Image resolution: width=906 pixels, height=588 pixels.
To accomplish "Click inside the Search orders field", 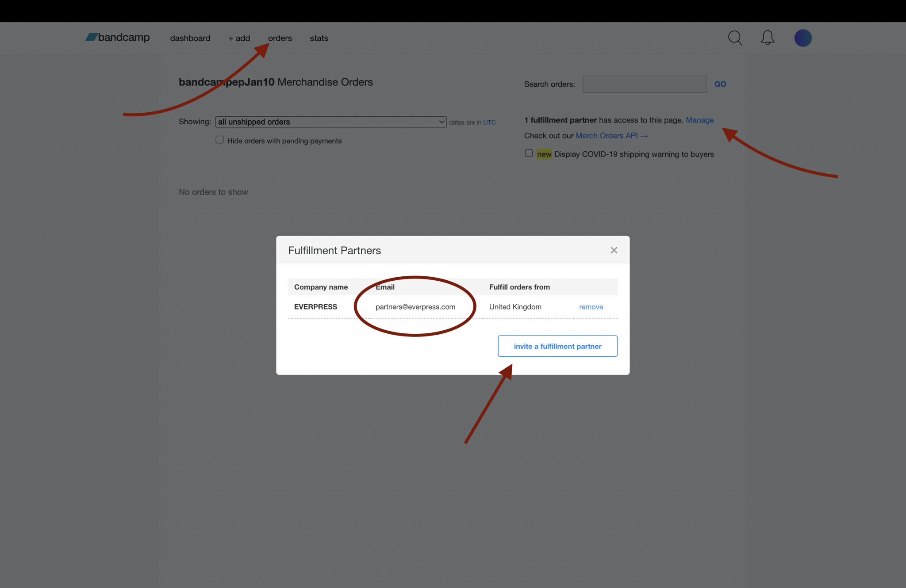I will pyautogui.click(x=644, y=84).
